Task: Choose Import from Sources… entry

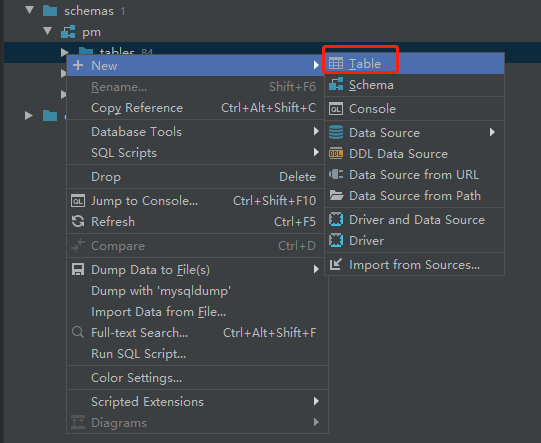Action: tap(414, 265)
